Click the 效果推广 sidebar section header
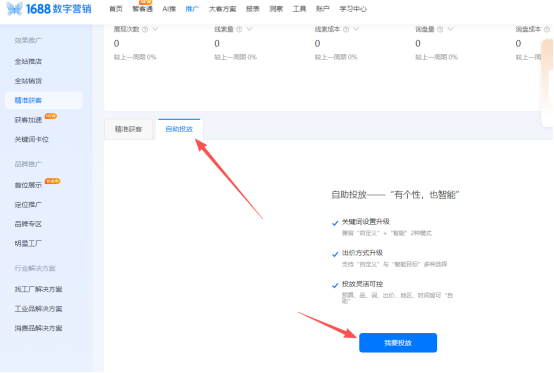The image size is (554, 373). 28,40
